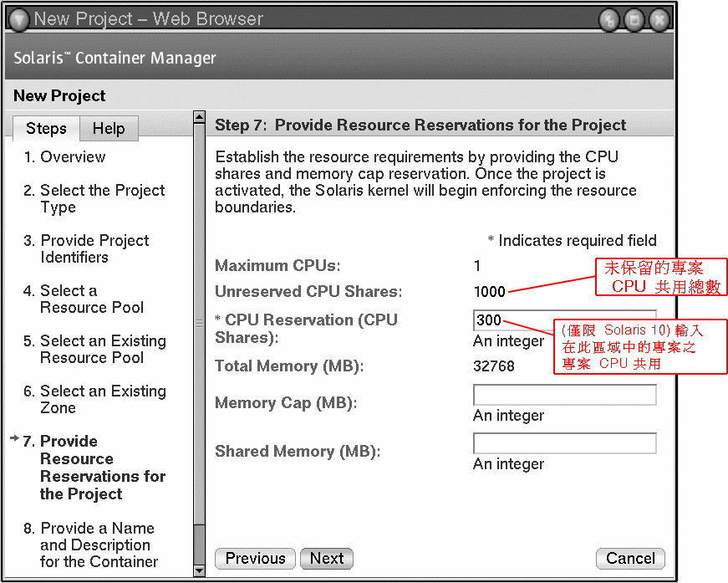Switch to the Steps tab
Image resolution: width=728 pixels, height=583 pixels.
(x=46, y=128)
